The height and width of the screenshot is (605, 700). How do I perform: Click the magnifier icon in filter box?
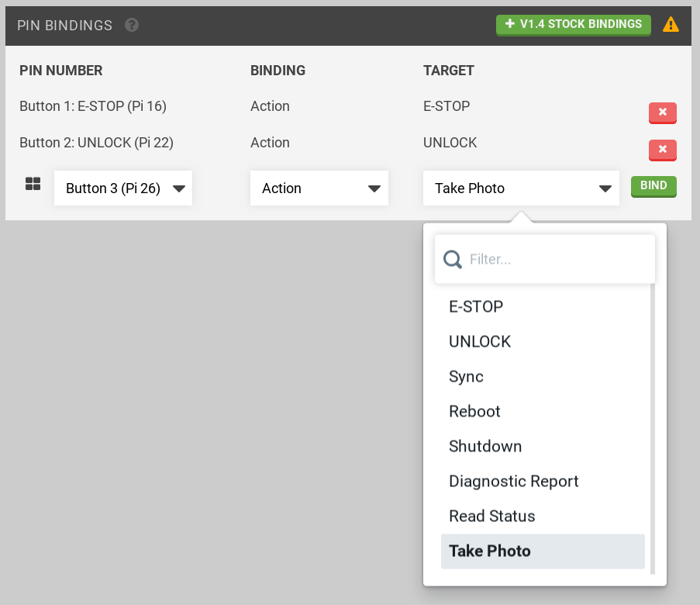click(x=452, y=259)
